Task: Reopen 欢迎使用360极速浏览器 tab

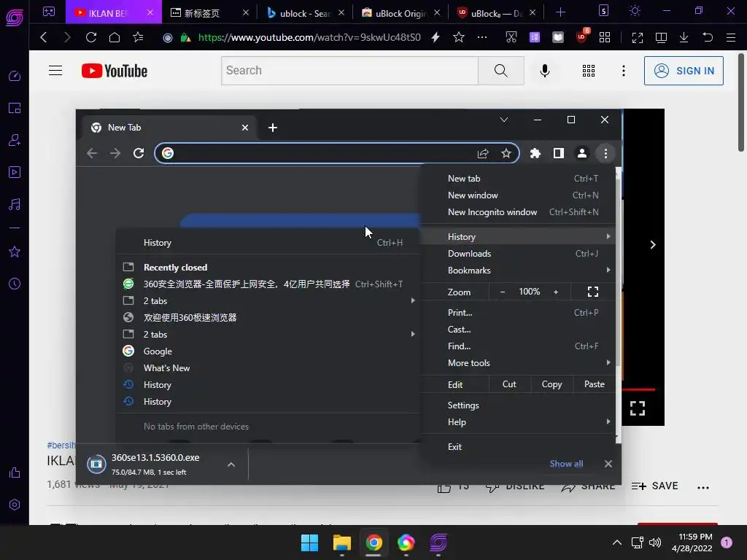Action: click(268, 318)
